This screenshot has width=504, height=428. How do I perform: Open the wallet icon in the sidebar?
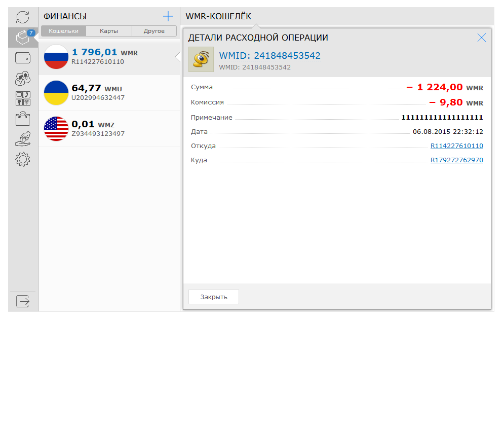(x=23, y=58)
